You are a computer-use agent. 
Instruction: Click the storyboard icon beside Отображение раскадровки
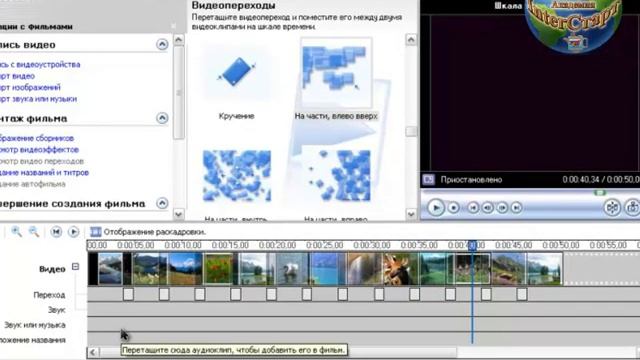click(95, 232)
